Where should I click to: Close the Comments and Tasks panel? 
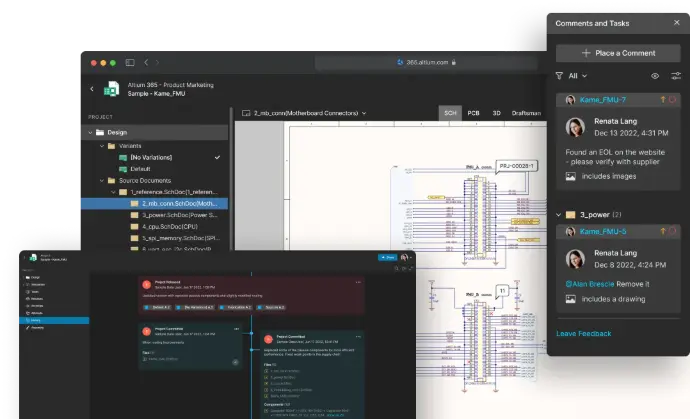676,22
